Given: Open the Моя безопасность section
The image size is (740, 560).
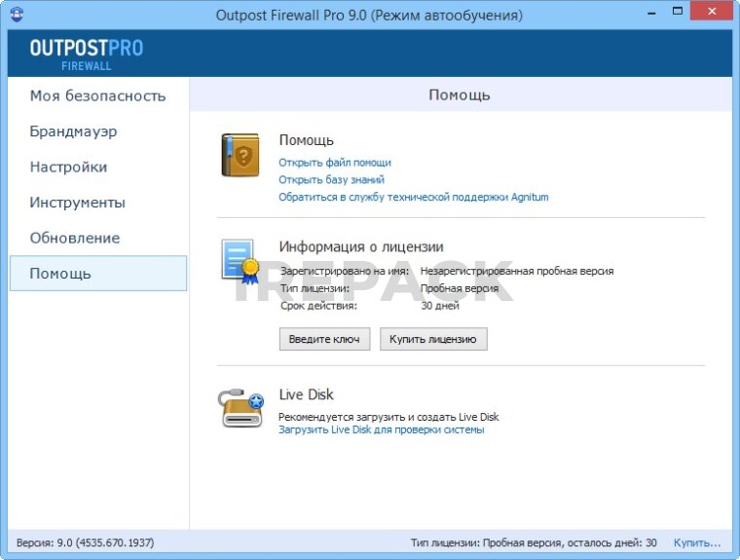Looking at the screenshot, I should point(97,95).
